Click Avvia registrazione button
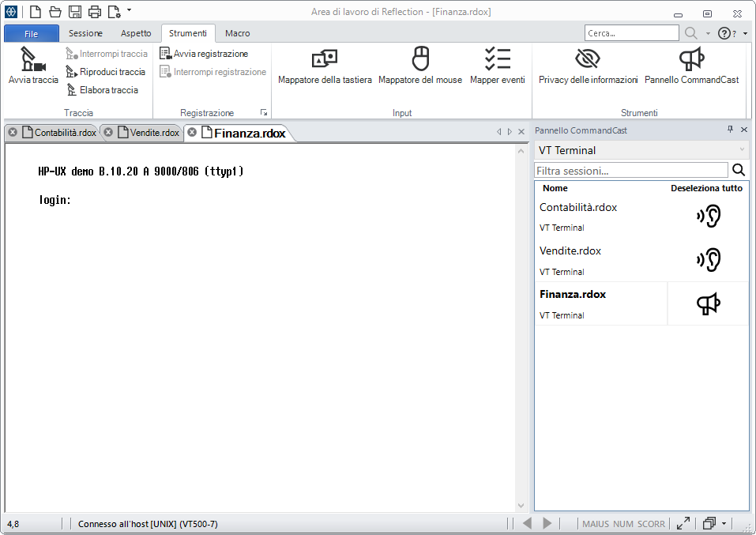Viewport: 756px width, 535px height. [x=210, y=54]
